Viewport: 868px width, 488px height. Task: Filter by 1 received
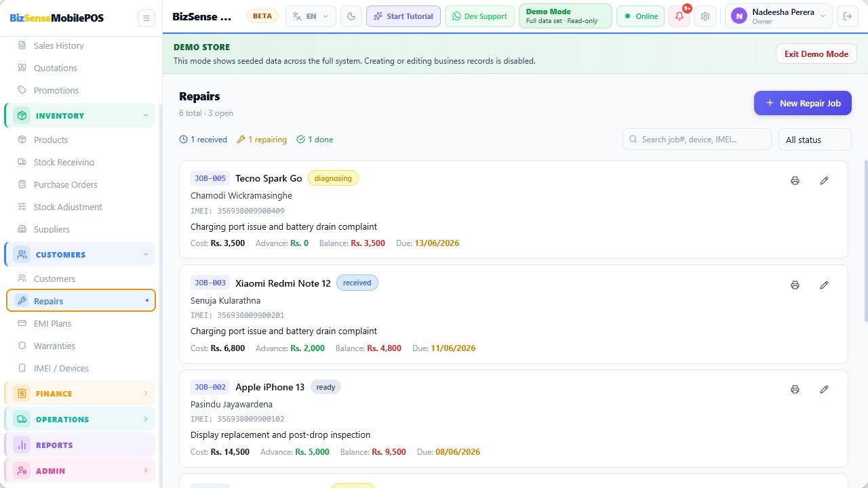coord(203,140)
